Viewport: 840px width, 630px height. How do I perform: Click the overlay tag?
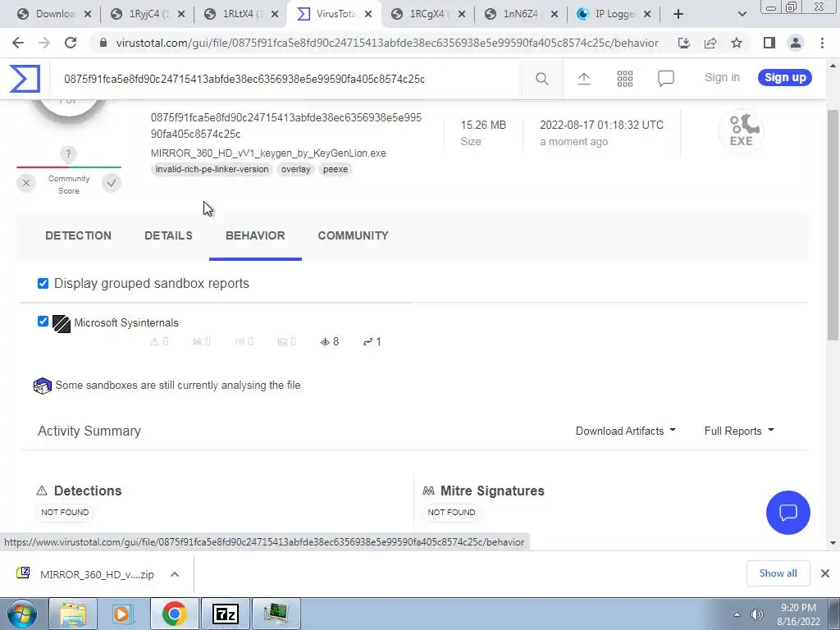(x=295, y=169)
